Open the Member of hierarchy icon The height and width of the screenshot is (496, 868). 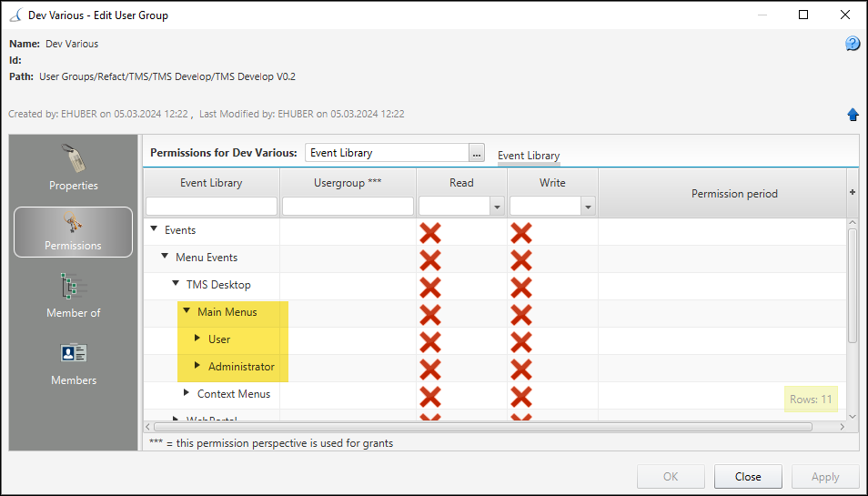click(73, 287)
